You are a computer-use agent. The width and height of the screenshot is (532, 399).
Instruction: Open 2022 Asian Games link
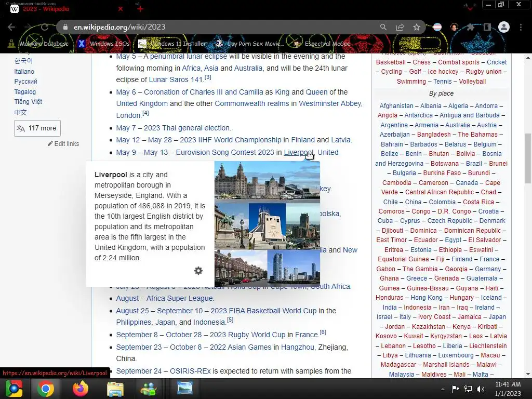click(241, 347)
